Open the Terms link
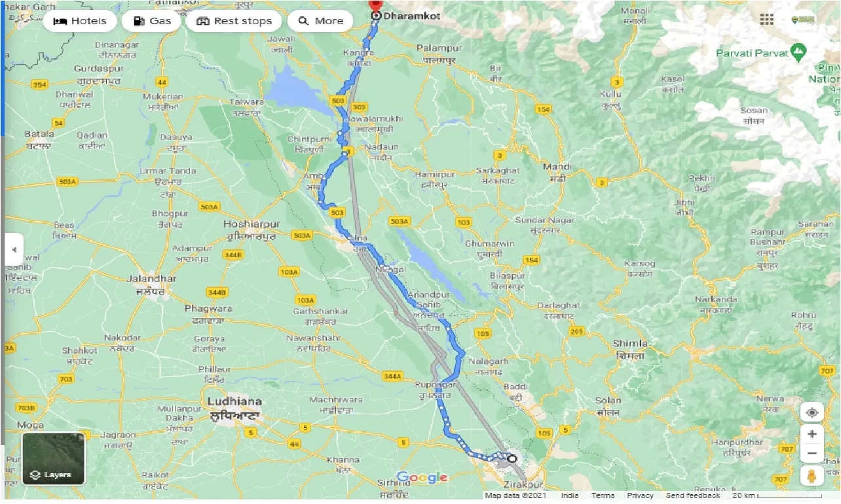 pyautogui.click(x=603, y=495)
